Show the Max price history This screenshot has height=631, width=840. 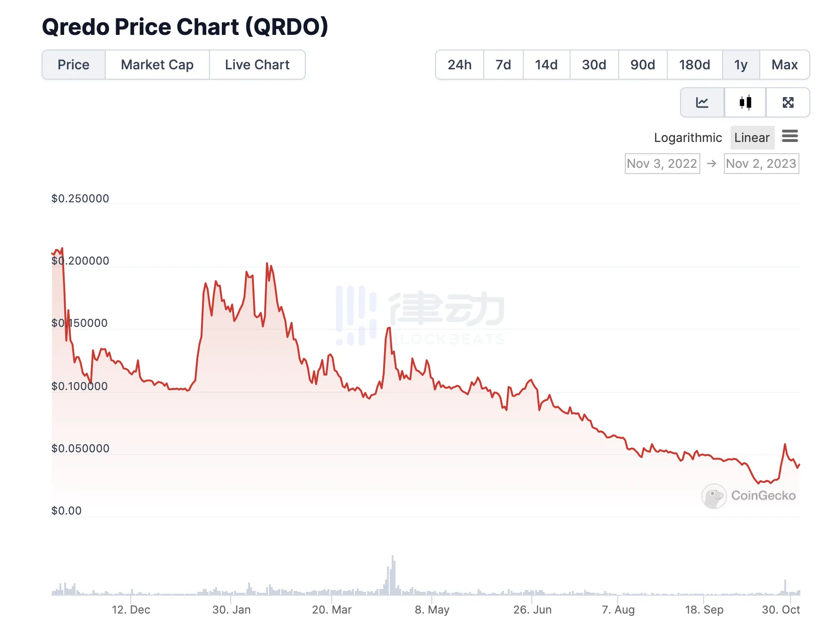pos(784,65)
